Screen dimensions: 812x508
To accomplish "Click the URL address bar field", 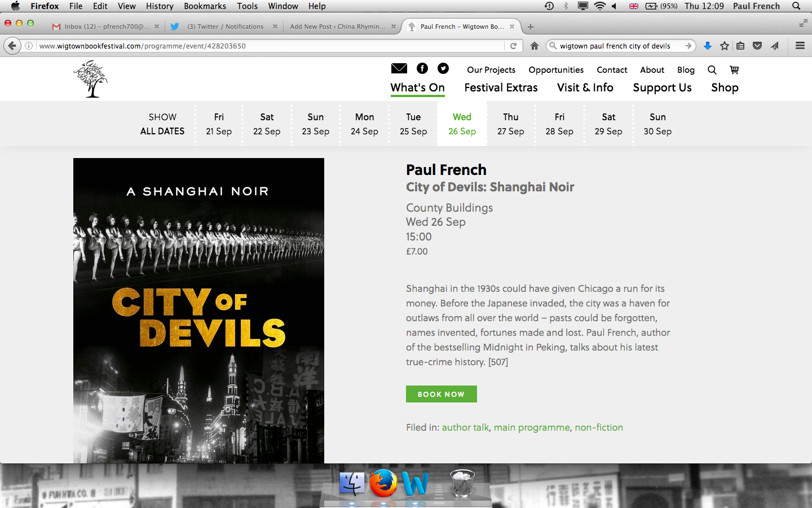I will point(271,46).
